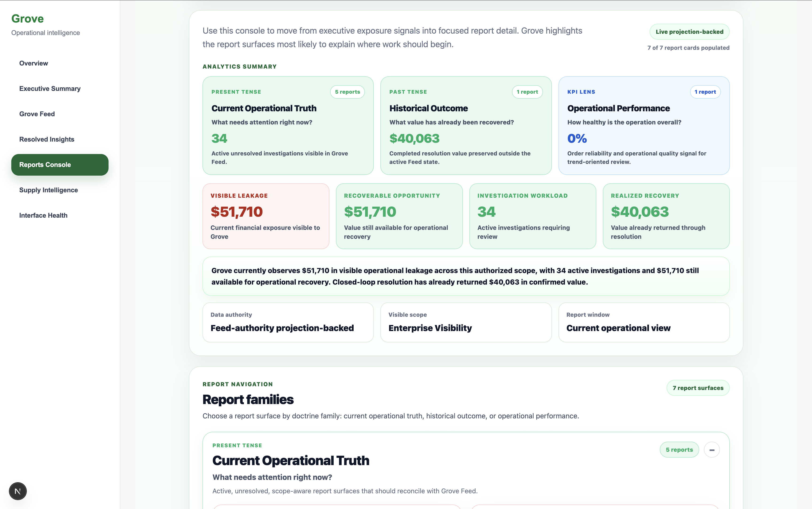
Task: Open Overview in the sidebar
Action: pyautogui.click(x=60, y=63)
